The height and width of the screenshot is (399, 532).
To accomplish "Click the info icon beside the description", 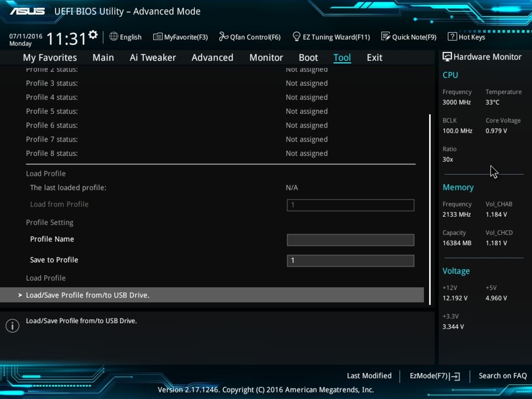I will coord(13,325).
